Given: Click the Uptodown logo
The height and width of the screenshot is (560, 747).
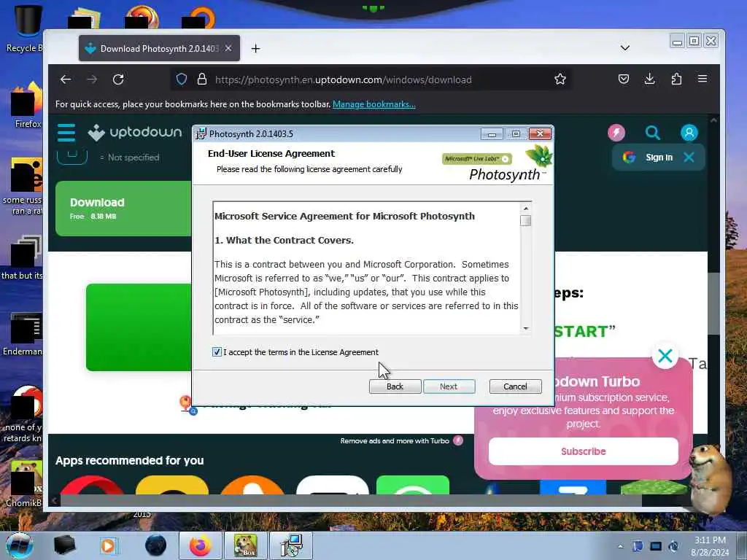Looking at the screenshot, I should pyautogui.click(x=135, y=133).
